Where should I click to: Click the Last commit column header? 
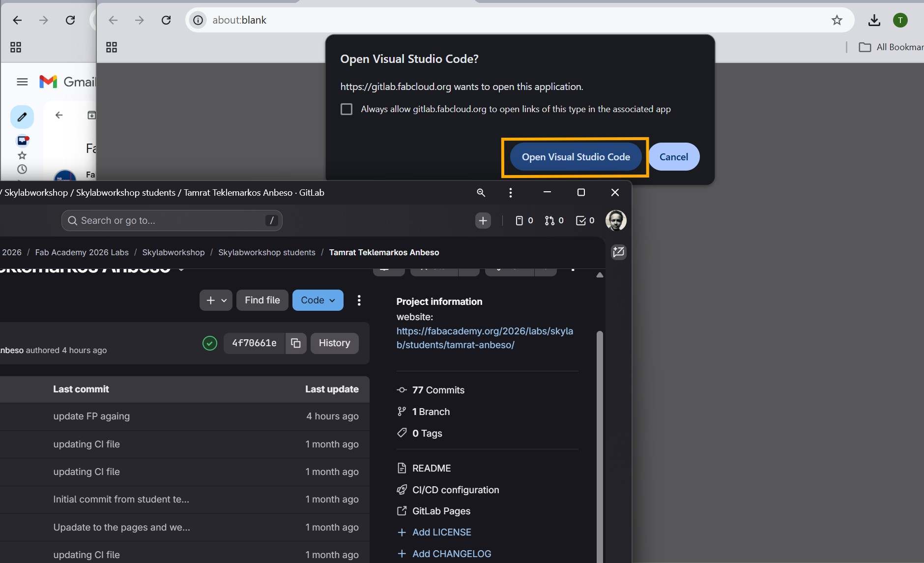point(81,389)
